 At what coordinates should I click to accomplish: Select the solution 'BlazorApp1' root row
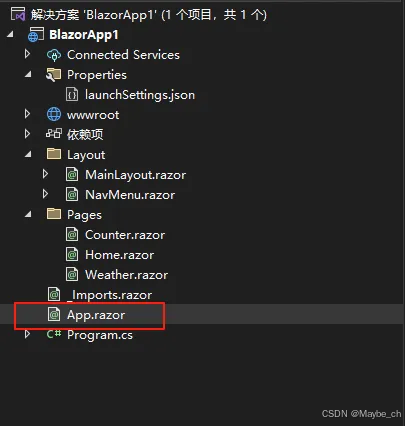click(149, 15)
